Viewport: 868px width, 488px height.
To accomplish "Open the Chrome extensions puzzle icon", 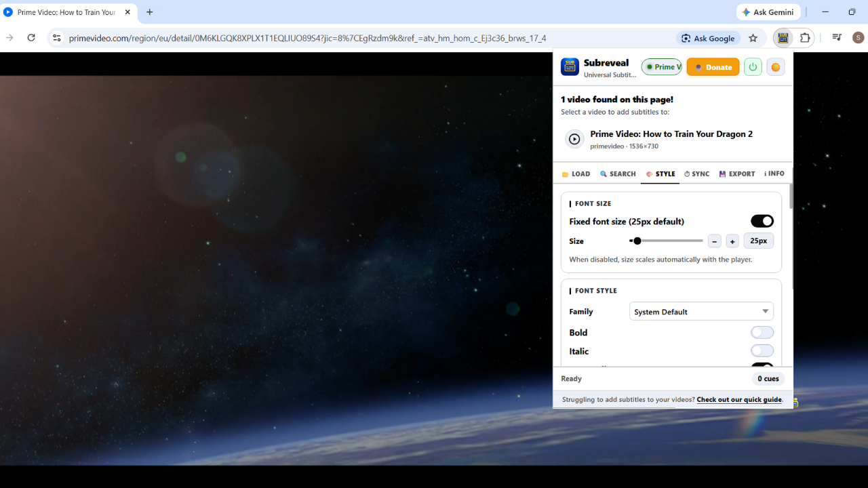I will [805, 38].
